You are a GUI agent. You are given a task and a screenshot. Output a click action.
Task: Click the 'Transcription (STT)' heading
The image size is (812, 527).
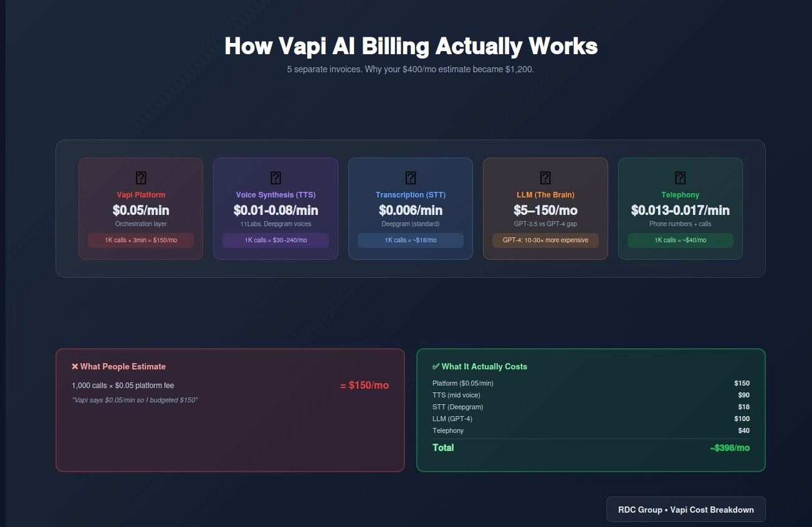[410, 195]
